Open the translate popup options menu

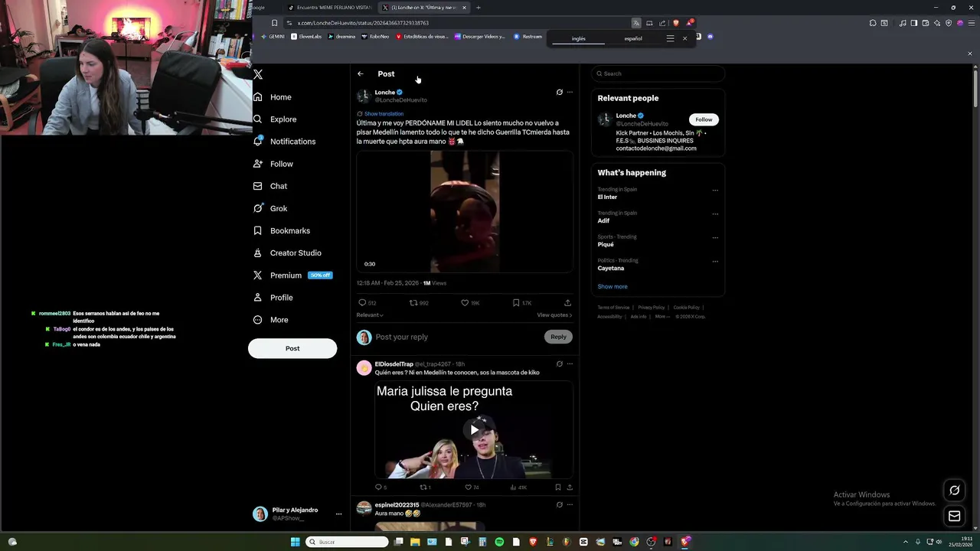[x=670, y=38]
